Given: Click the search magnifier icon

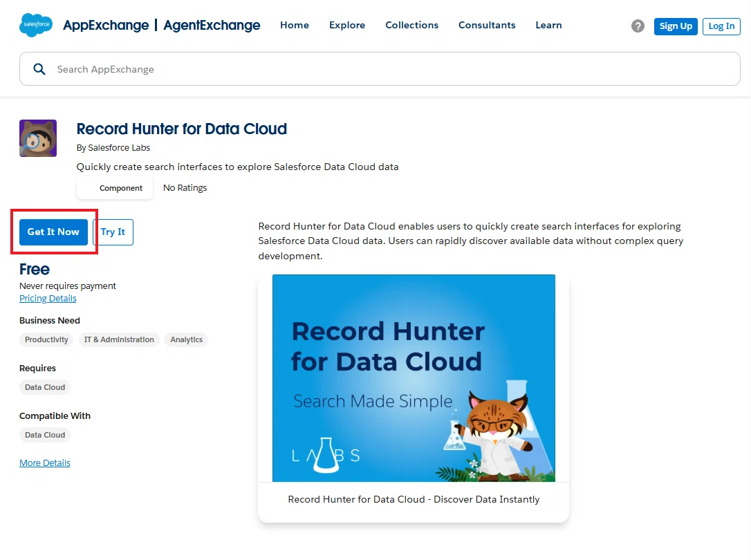Looking at the screenshot, I should point(39,69).
